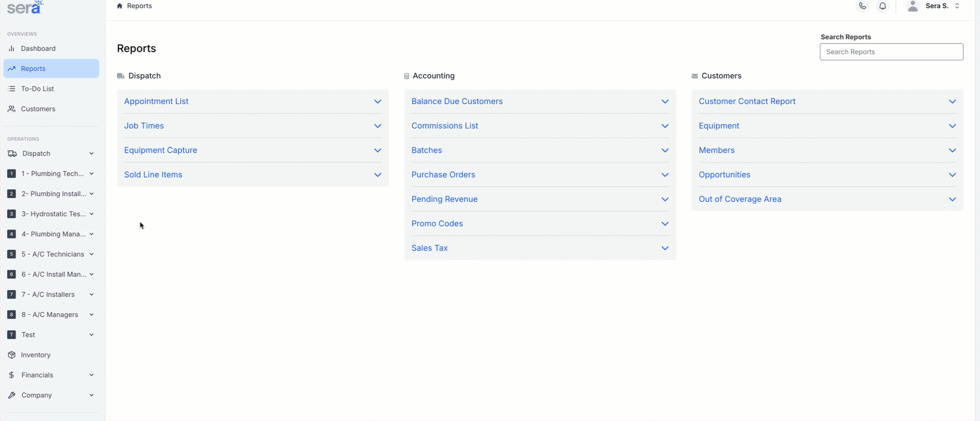
Task: Click the home icon in breadcrumb
Action: coord(120,6)
